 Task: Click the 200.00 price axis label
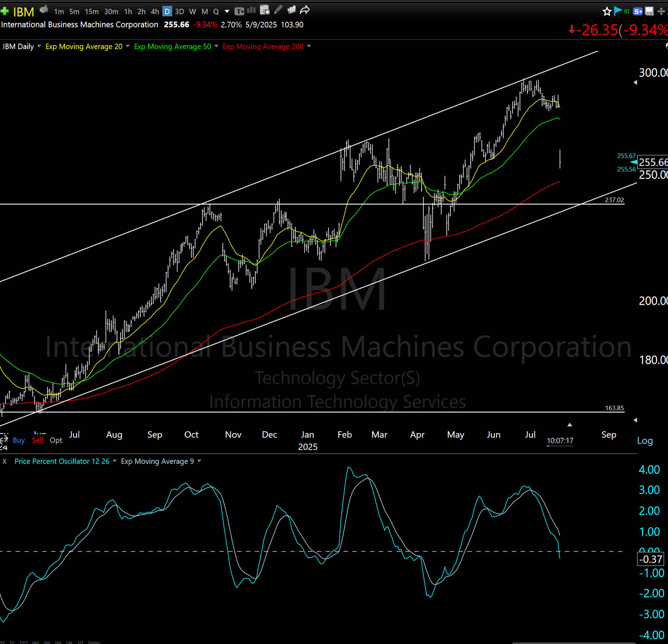[653, 301]
